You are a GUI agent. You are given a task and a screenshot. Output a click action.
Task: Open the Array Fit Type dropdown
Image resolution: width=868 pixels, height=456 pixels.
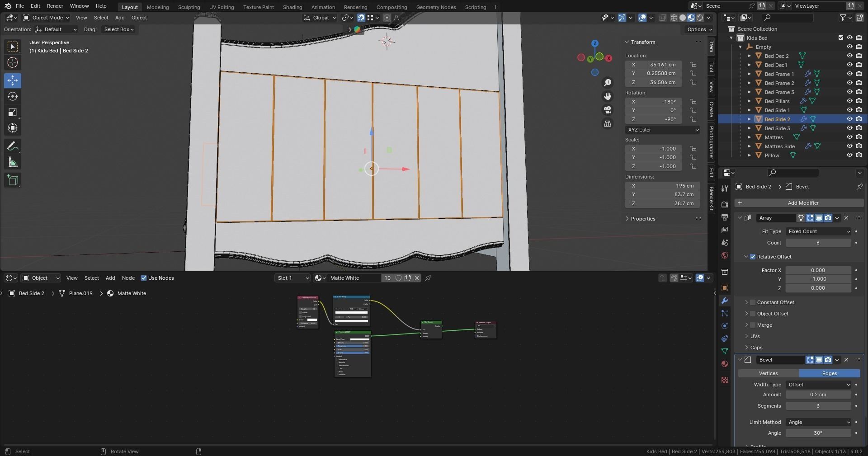coord(819,231)
